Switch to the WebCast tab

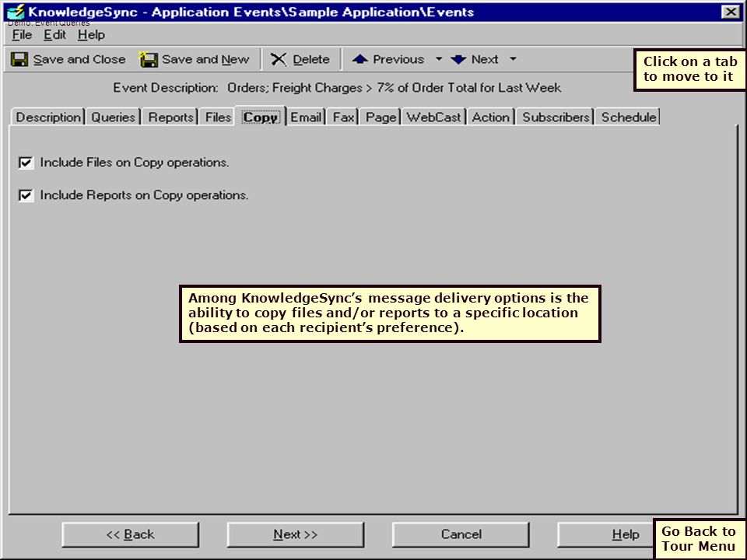(433, 117)
